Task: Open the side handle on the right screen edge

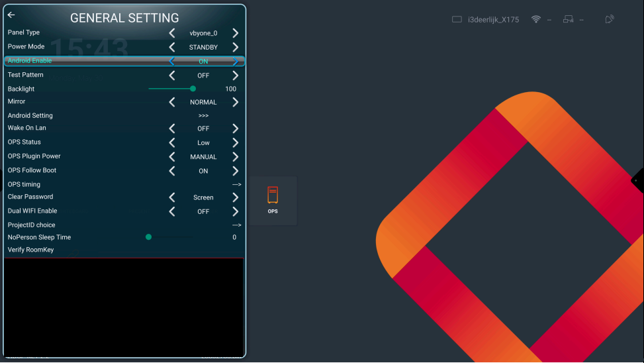Action: pos(638,180)
